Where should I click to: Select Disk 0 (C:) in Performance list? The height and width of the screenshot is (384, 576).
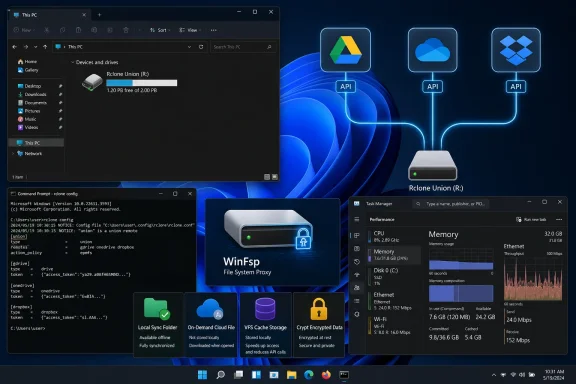(x=394, y=277)
